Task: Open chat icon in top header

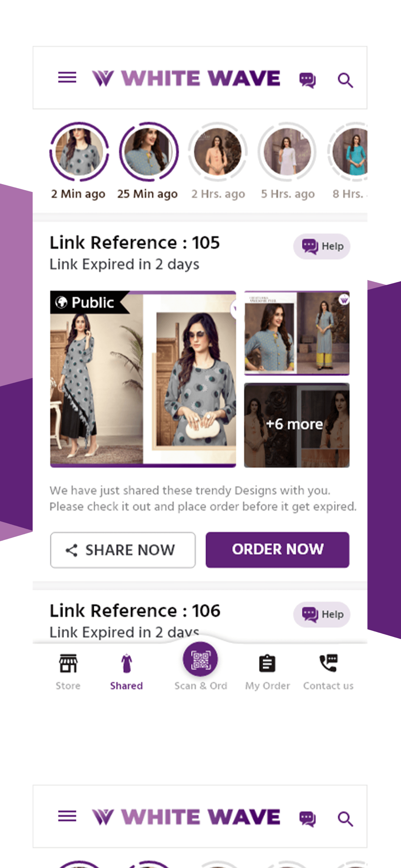Action: [307, 80]
